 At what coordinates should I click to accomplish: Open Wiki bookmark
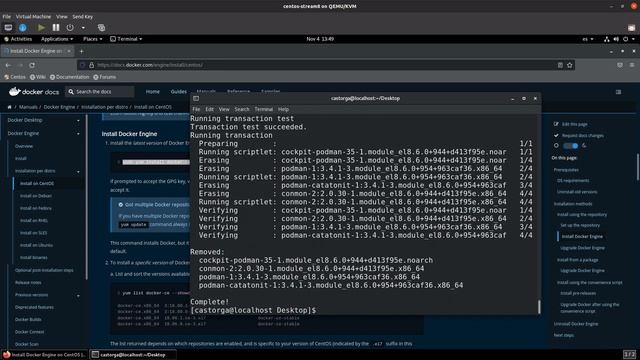pos(38,77)
